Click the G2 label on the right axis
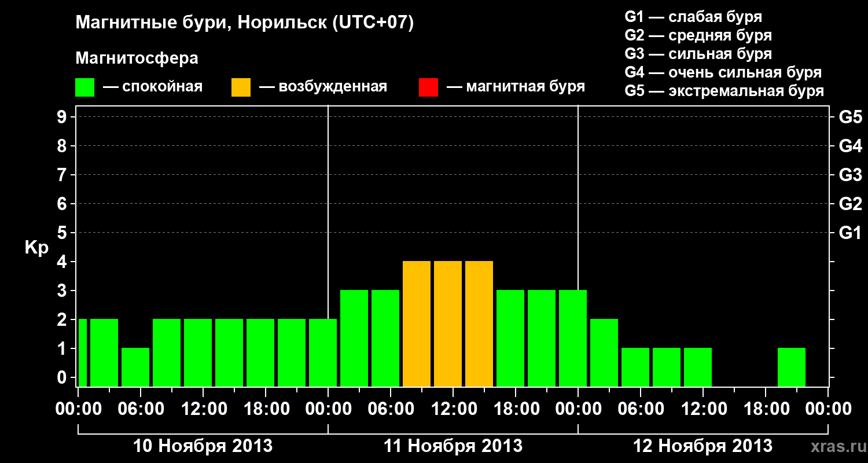The image size is (868, 463). 850,204
